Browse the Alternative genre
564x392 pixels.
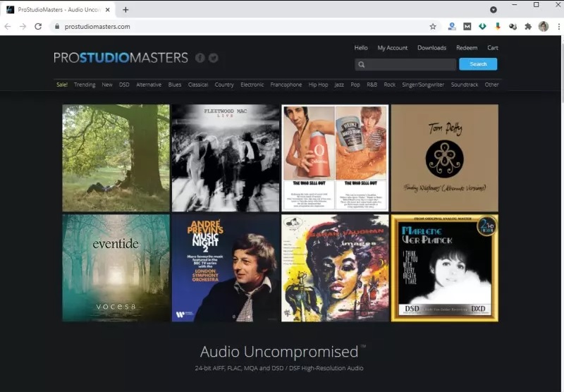click(149, 85)
